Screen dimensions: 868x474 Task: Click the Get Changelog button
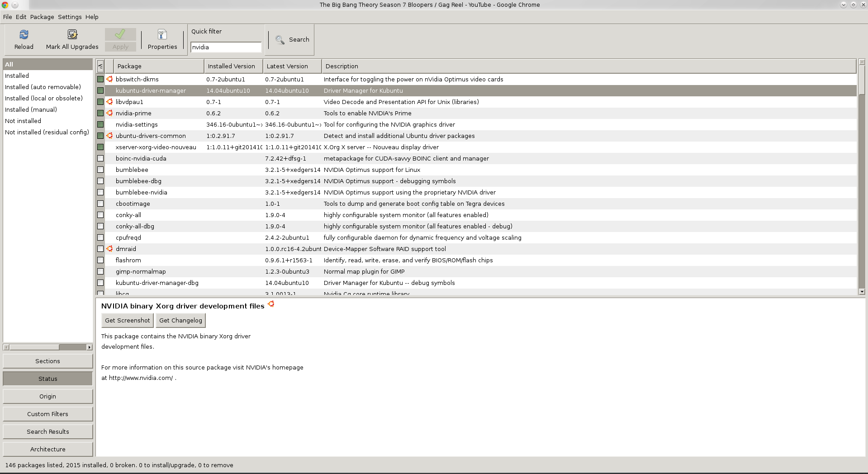click(x=180, y=320)
